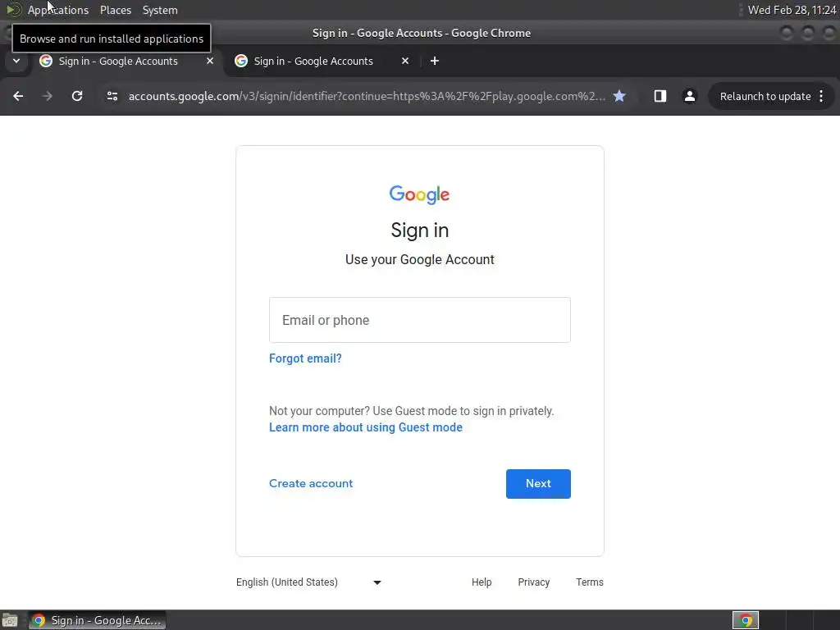Open the Terms link in footer
840x630 pixels.
click(589, 582)
